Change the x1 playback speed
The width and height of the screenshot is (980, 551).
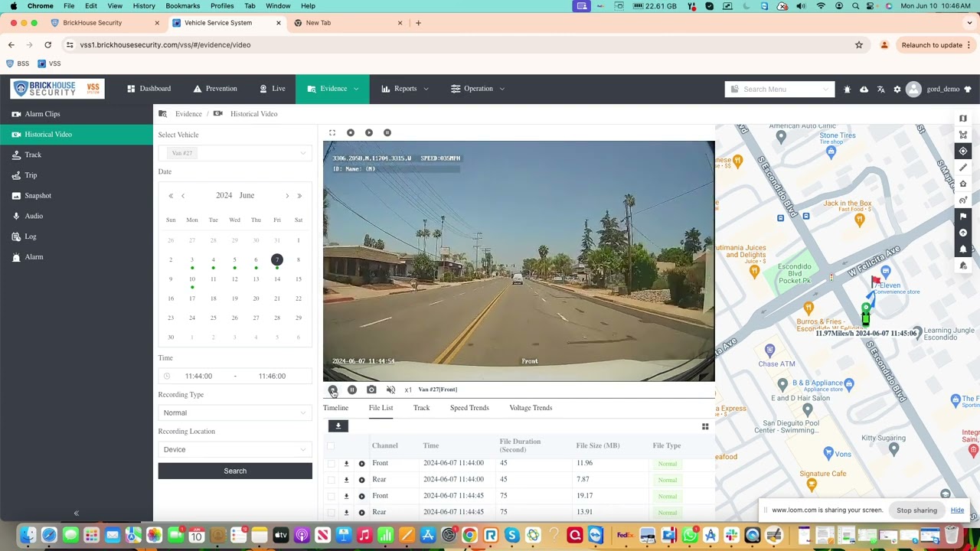click(408, 390)
